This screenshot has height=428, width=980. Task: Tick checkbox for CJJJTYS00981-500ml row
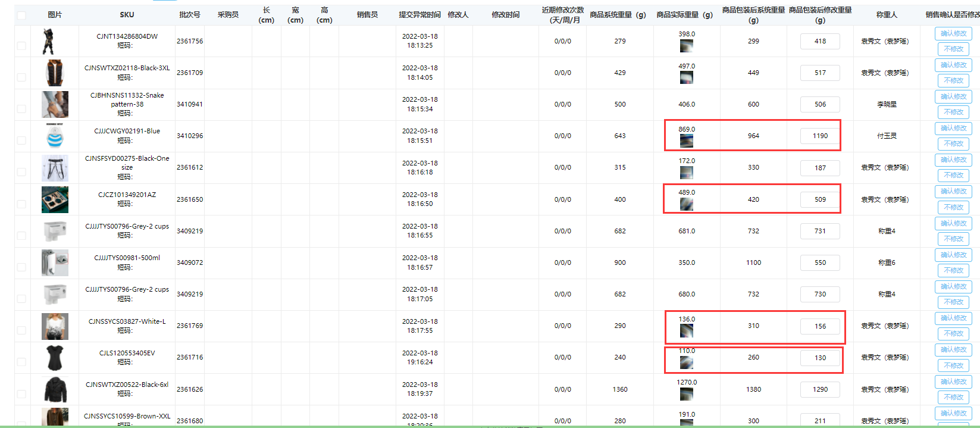coord(21,267)
